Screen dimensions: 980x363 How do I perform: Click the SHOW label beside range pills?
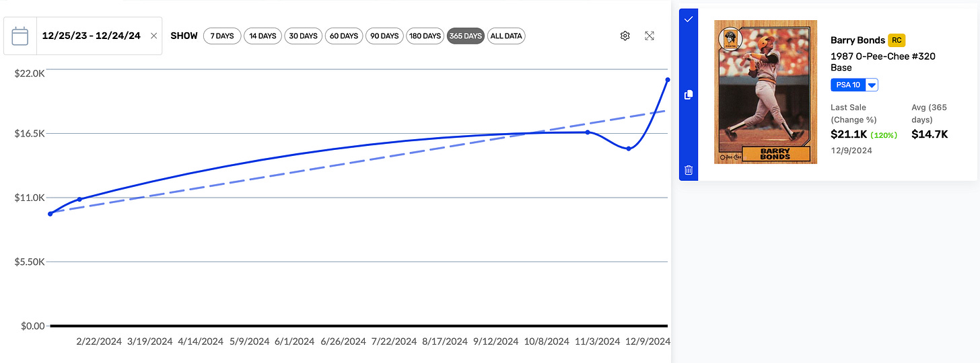click(x=184, y=36)
